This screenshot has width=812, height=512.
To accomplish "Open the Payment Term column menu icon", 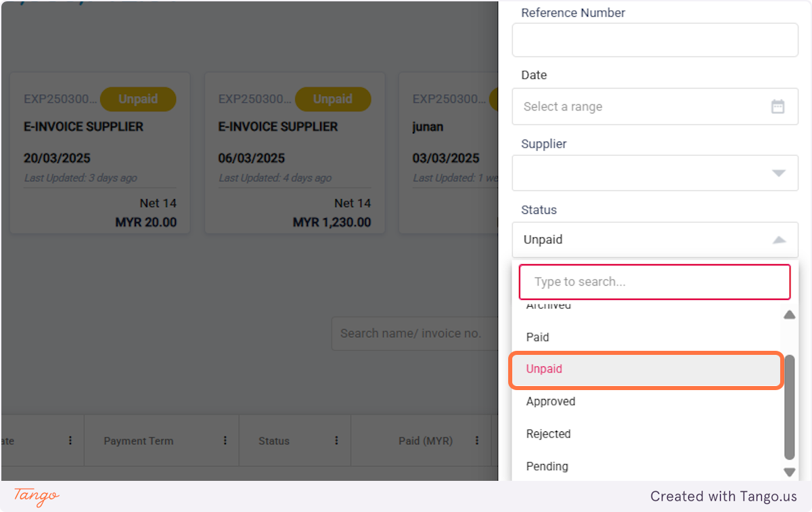I will point(225,440).
